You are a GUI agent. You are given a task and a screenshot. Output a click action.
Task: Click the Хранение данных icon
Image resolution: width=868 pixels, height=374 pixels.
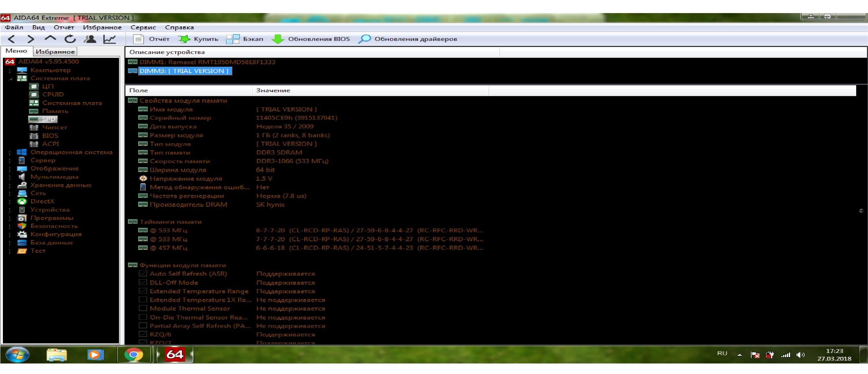(x=22, y=185)
